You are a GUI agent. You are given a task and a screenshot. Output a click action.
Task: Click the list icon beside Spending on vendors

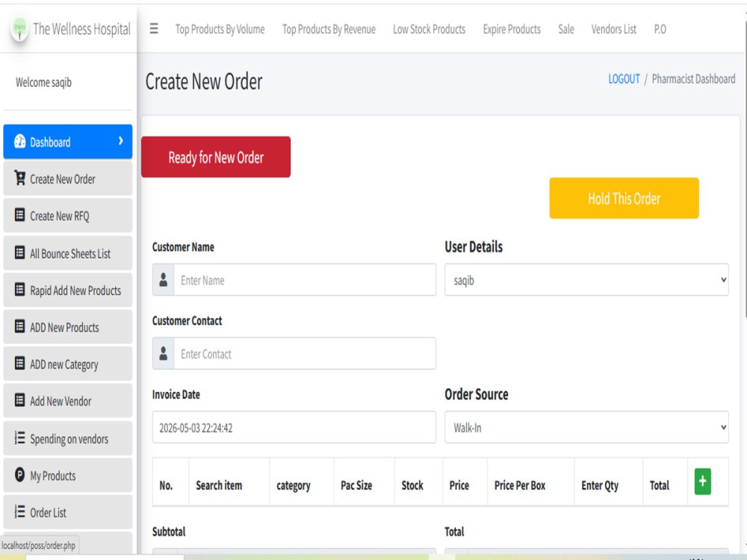tap(19, 437)
